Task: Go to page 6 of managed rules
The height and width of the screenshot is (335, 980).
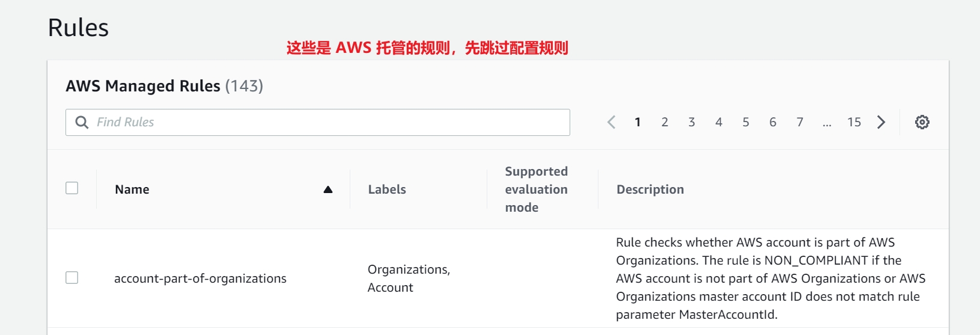Action: point(773,122)
